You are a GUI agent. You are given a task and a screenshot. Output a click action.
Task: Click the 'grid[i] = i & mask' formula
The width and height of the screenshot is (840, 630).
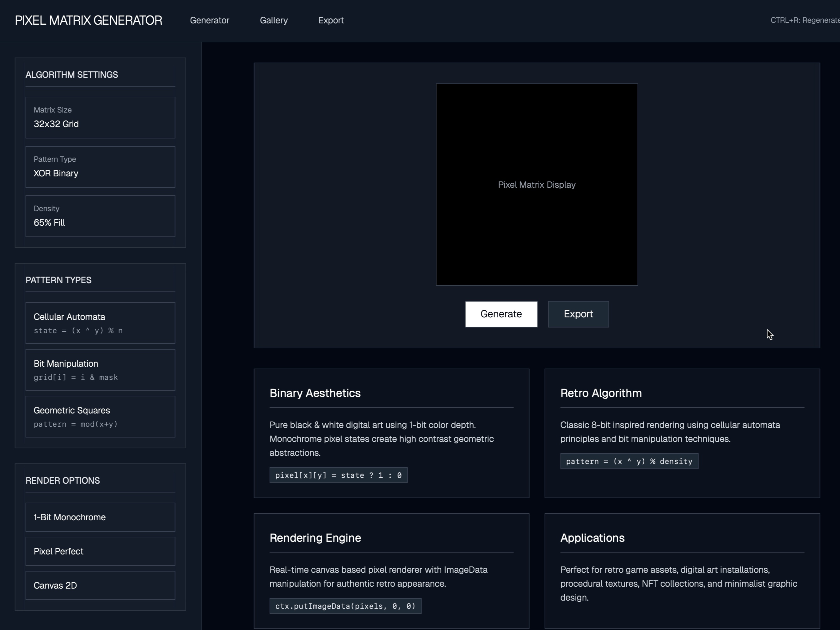click(76, 377)
